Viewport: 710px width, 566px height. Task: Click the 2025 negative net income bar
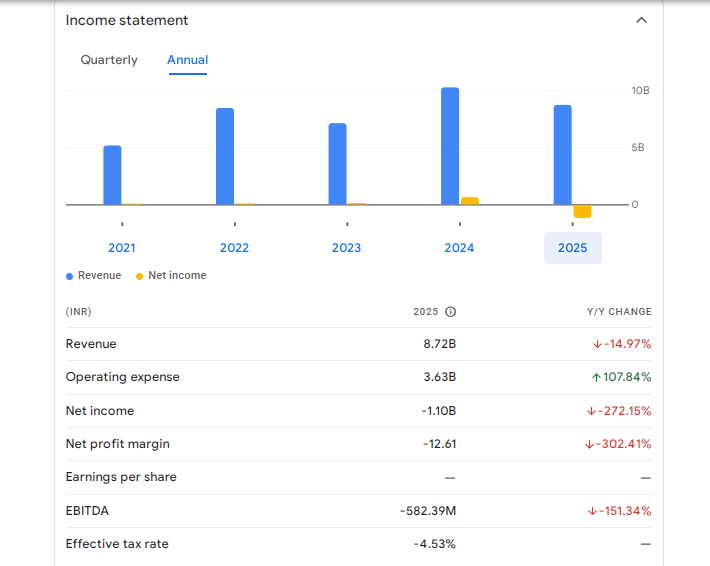click(x=582, y=211)
